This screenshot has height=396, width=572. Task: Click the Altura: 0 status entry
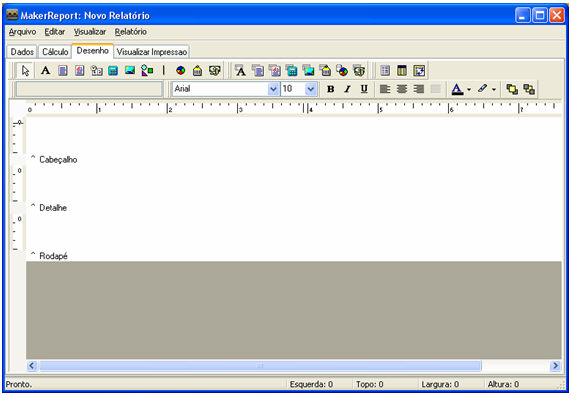[x=503, y=384]
